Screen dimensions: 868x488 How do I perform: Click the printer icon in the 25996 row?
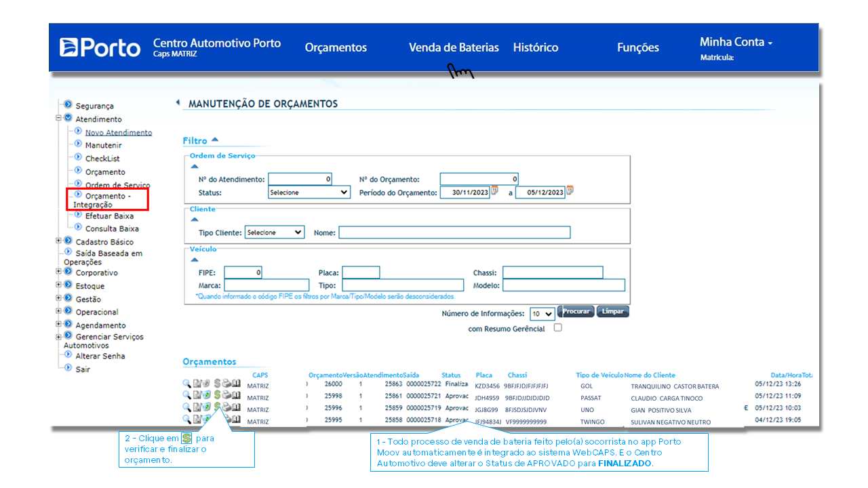[x=226, y=407]
